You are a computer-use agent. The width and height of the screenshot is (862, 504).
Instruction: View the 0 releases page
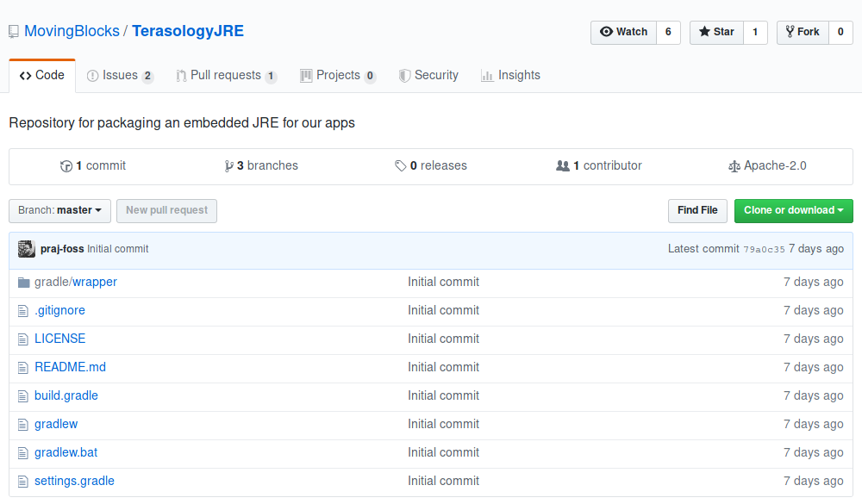(431, 166)
